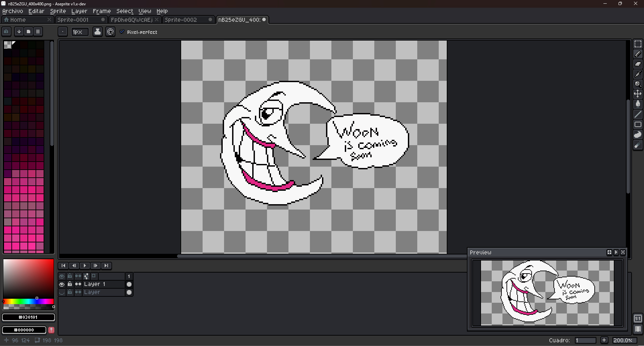Toggle continuous mode for Layer 1
The image size is (644, 346).
[78, 284]
